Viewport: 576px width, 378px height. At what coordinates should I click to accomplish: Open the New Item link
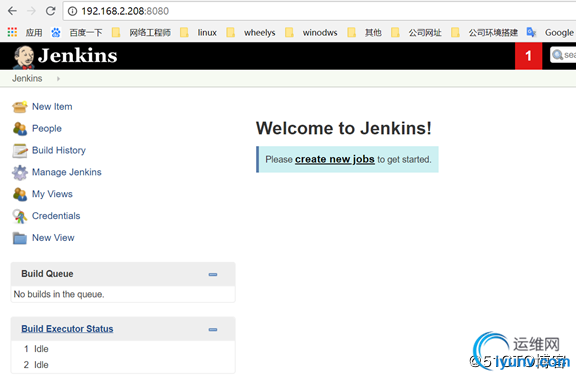tap(52, 107)
